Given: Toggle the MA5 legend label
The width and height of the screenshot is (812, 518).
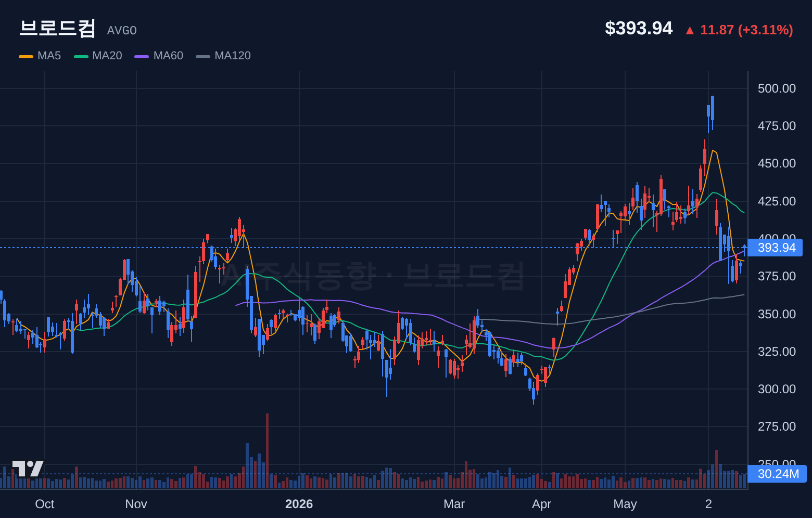Looking at the screenshot, I should point(49,56).
